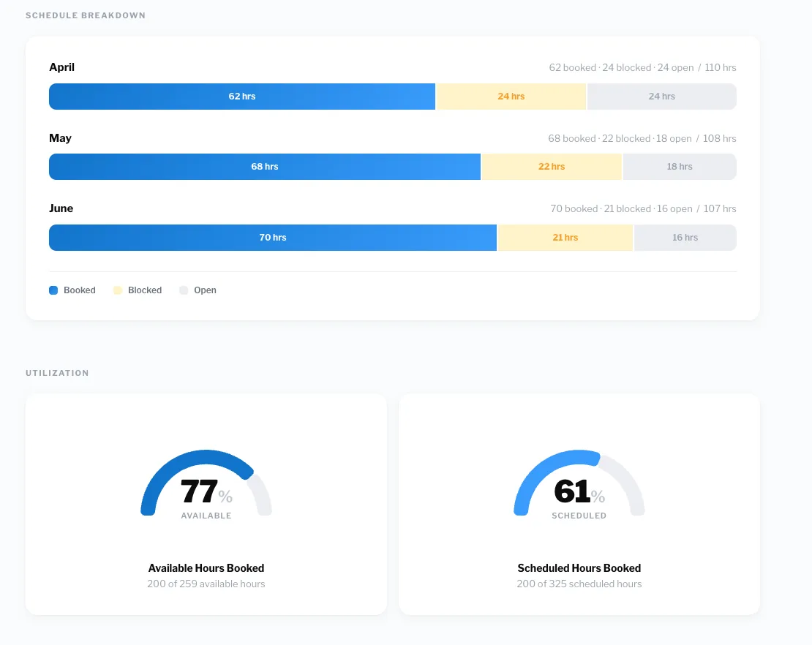Click the June month heading
The height and width of the screenshot is (645, 812).
[x=61, y=208]
